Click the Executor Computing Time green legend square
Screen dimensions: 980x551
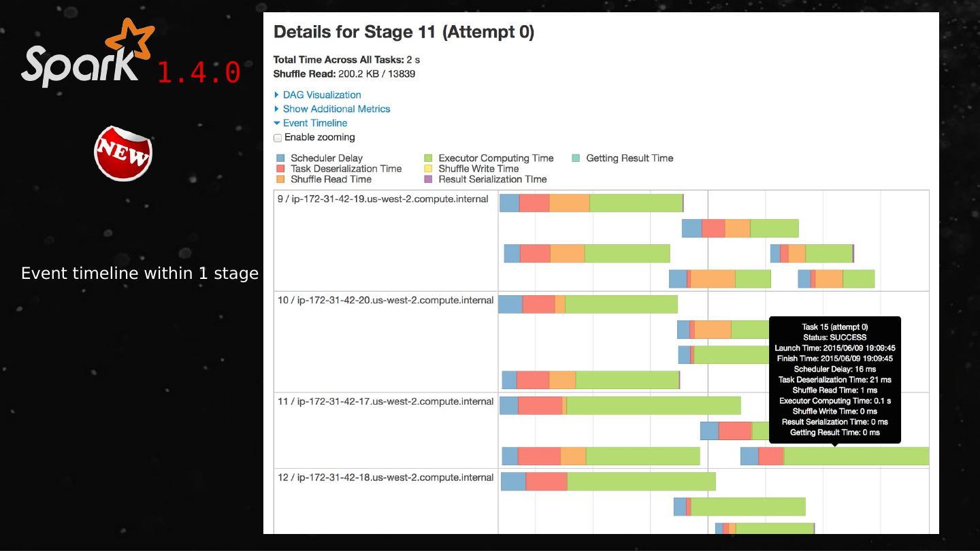click(428, 158)
